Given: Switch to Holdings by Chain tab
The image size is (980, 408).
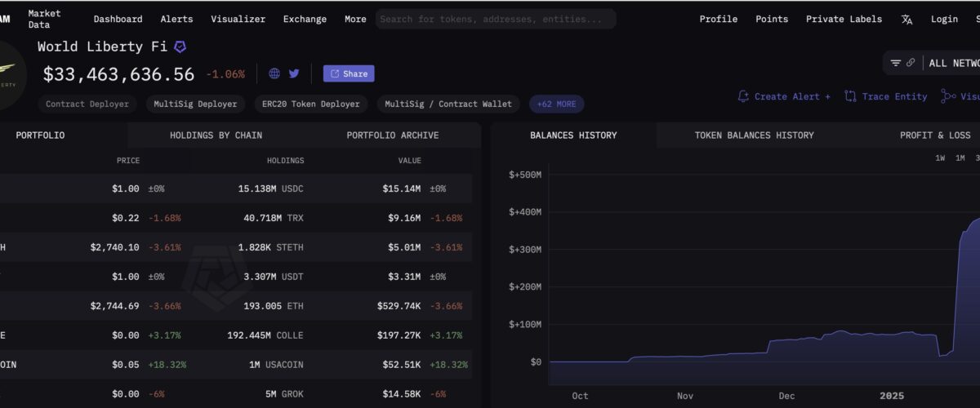Looking at the screenshot, I should (x=216, y=135).
